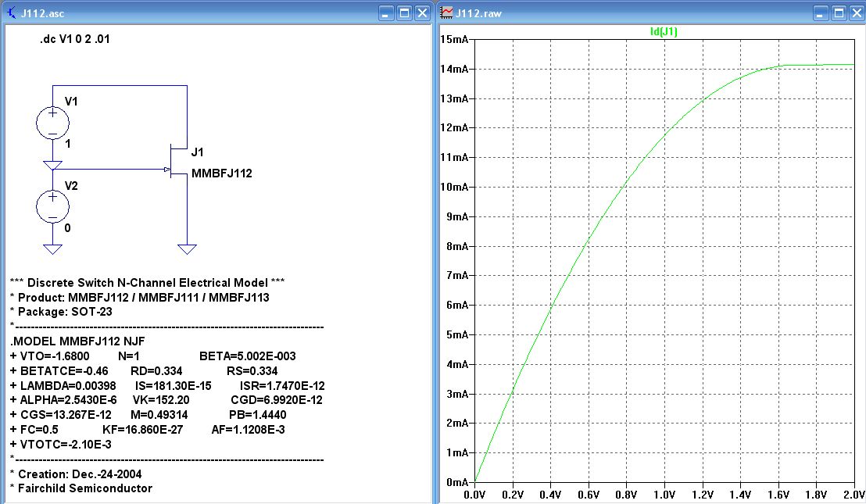
Task: Click the KF=16.860E-27 parameter
Action: pyautogui.click(x=142, y=430)
